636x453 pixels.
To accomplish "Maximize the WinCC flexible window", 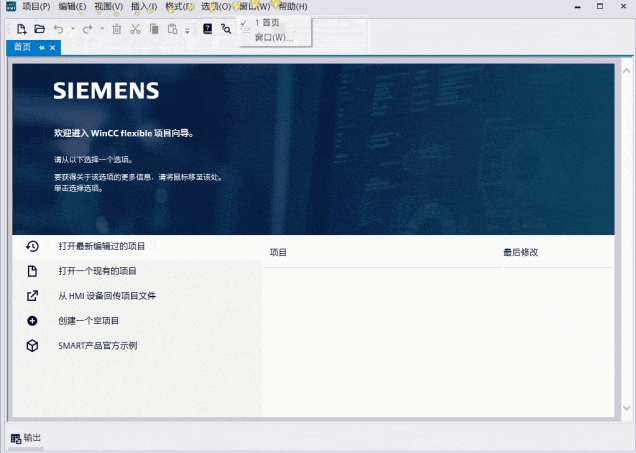I will [600, 6].
